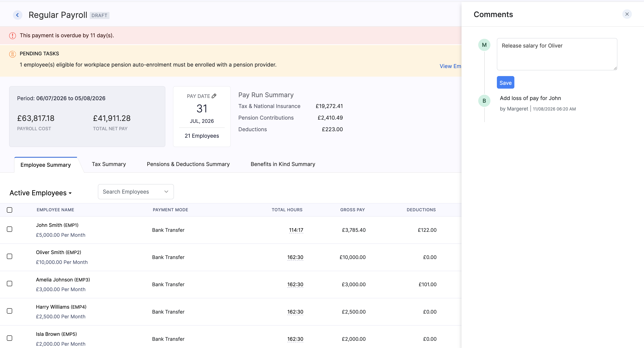Click the PAYMENT MODE column header
The width and height of the screenshot is (644, 348).
pyautogui.click(x=171, y=210)
